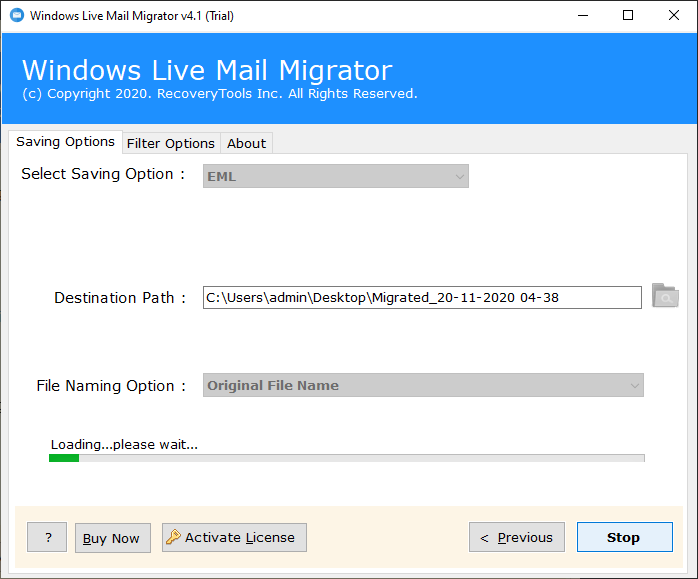This screenshot has width=698, height=579.
Task: Click the app icon in the title bar
Action: pos(17,16)
